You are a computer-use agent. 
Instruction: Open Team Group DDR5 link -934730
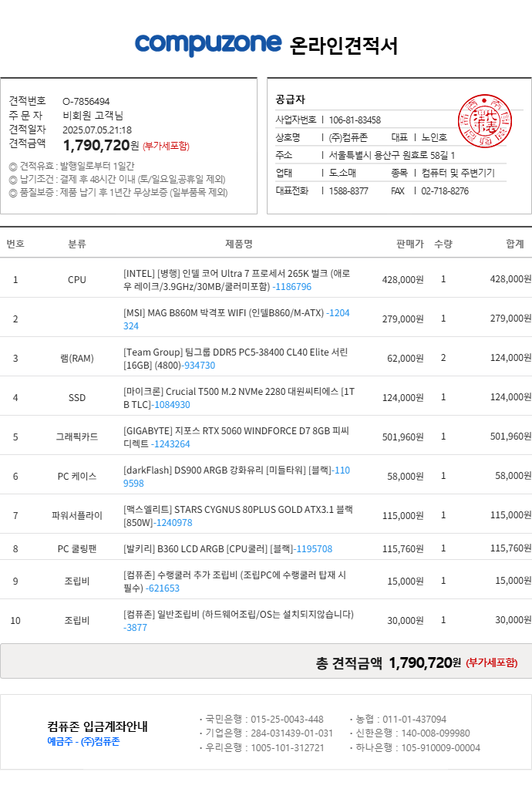click(x=199, y=366)
